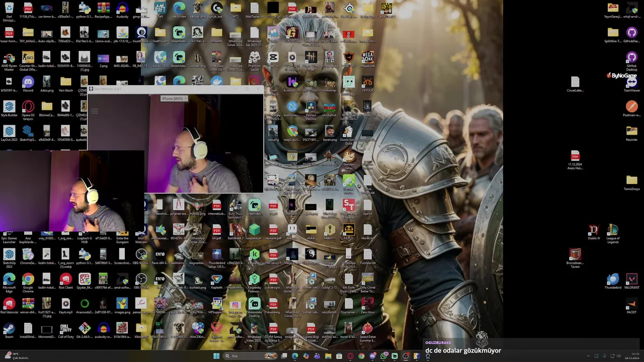Open the Microsoft Edge desktop shortcut
The width and height of the screenshot is (644, 362).
tap(9, 282)
